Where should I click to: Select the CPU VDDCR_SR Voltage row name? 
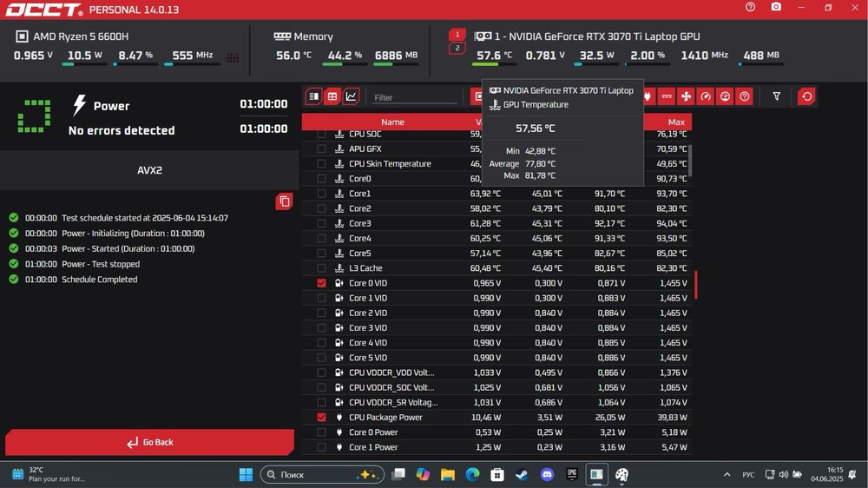pyautogui.click(x=393, y=403)
